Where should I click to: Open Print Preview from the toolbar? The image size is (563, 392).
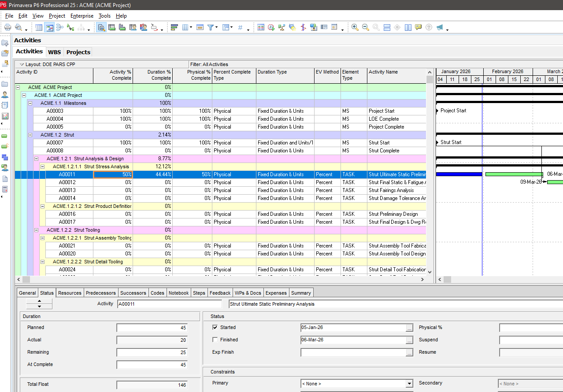19,27
